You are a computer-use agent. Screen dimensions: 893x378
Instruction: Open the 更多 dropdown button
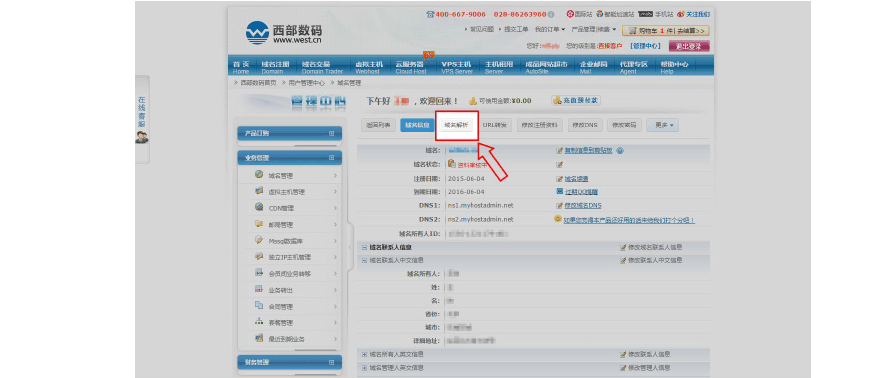click(x=662, y=125)
